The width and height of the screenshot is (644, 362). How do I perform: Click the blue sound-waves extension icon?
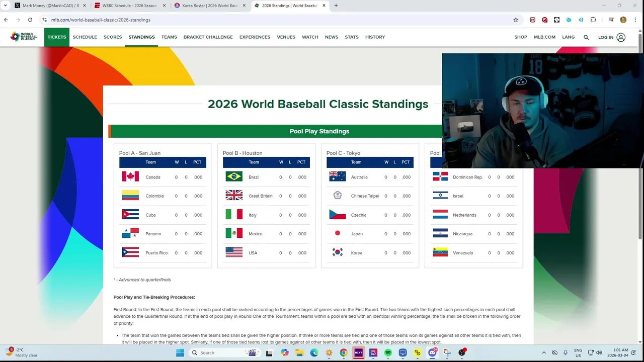581,20
